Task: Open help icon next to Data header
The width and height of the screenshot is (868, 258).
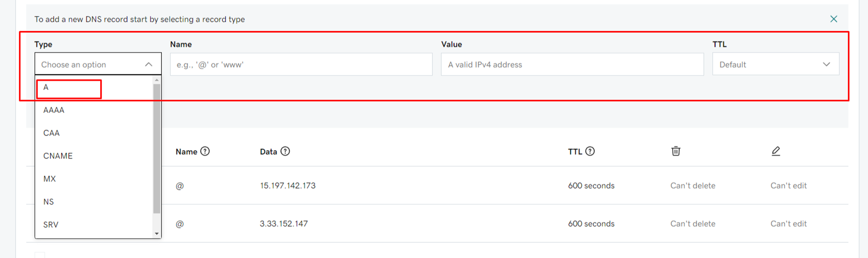Action: pos(285,151)
